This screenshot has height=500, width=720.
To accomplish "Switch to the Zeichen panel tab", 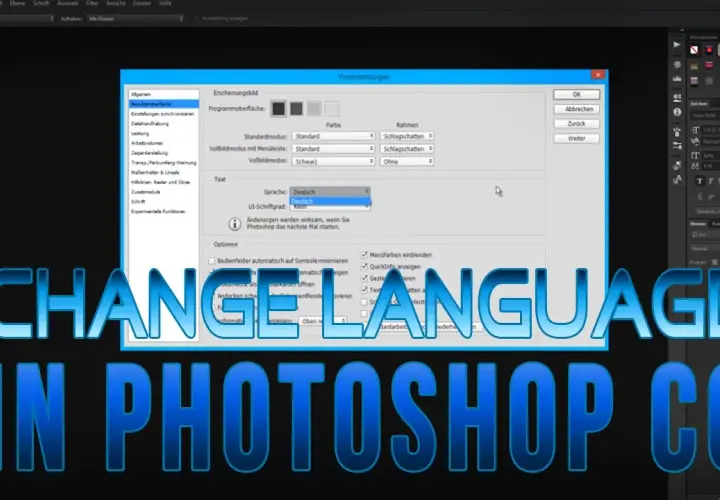I will click(698, 104).
